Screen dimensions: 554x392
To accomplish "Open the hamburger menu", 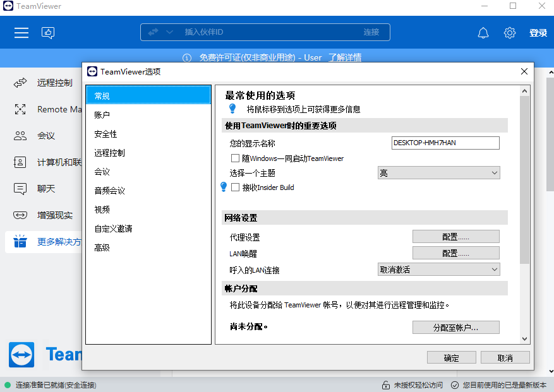I will pyautogui.click(x=21, y=32).
